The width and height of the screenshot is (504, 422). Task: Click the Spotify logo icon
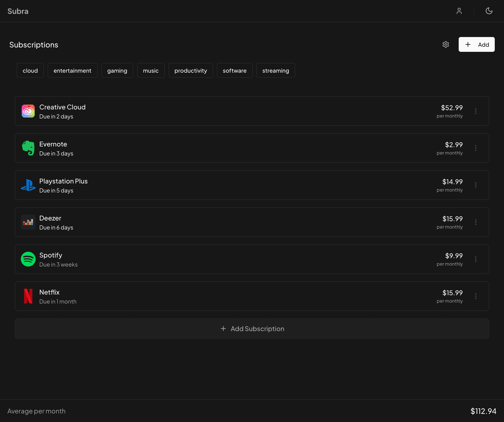(28, 259)
